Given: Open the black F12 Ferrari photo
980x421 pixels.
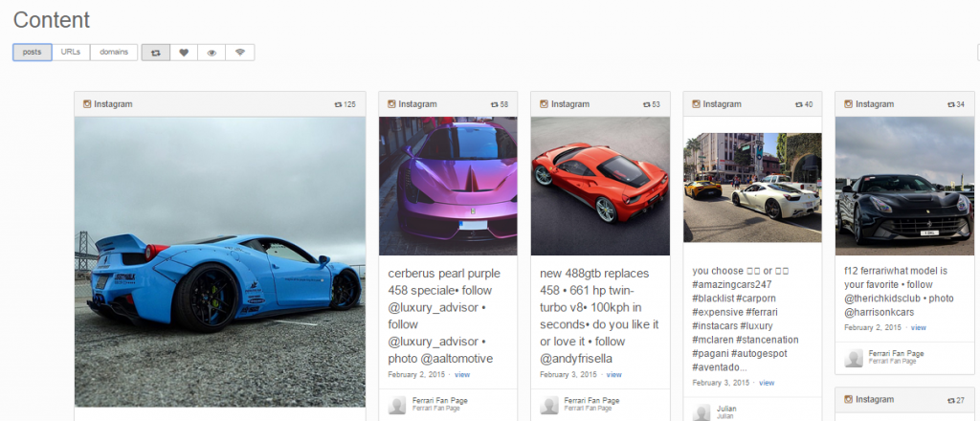Looking at the screenshot, I should click(904, 186).
